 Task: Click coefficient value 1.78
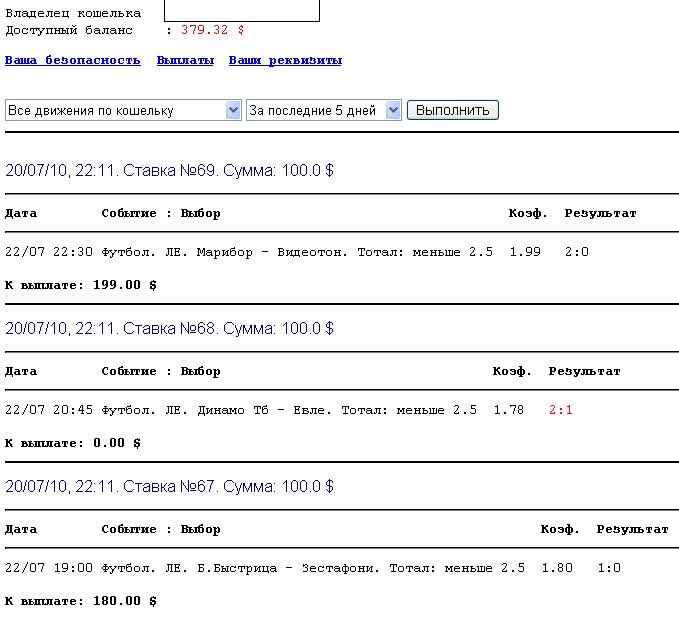click(509, 410)
